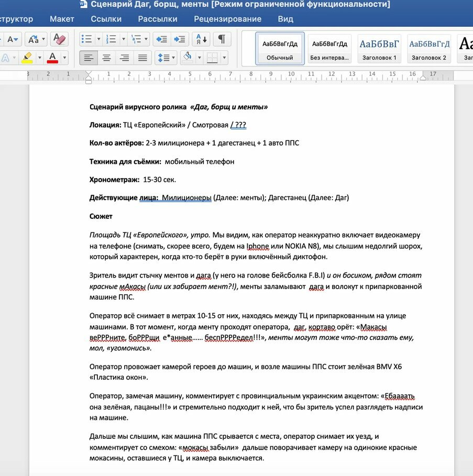Switch to the Ссылки tab

click(106, 19)
